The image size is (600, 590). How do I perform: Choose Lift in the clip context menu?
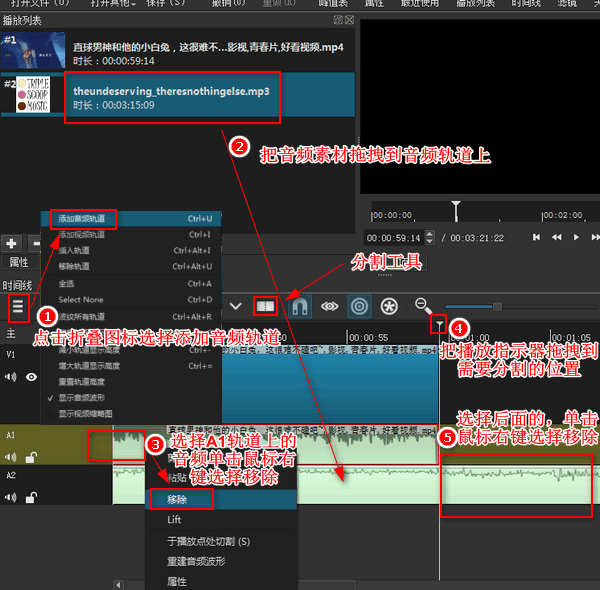point(221,520)
